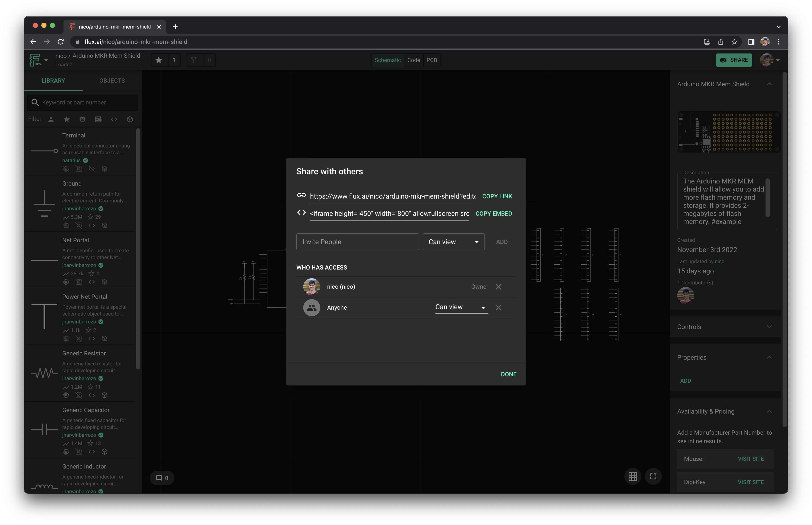Visit Mouser site link
Screen dimensions: 812x525
click(751, 459)
